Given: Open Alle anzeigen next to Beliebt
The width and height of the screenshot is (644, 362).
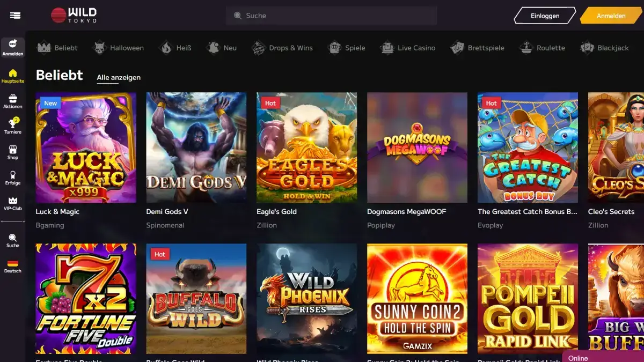Looking at the screenshot, I should coord(119,77).
